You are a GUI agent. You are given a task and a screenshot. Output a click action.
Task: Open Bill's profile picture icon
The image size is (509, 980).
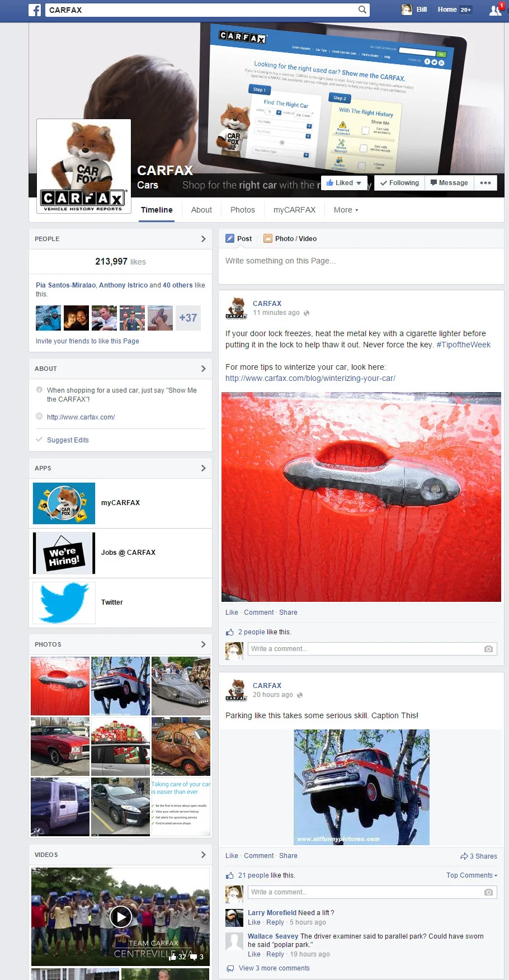407,10
